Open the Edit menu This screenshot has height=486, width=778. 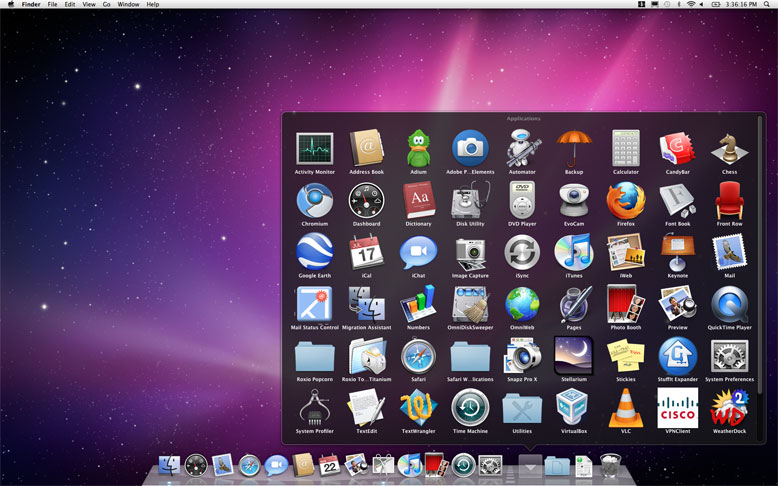coord(70,4)
